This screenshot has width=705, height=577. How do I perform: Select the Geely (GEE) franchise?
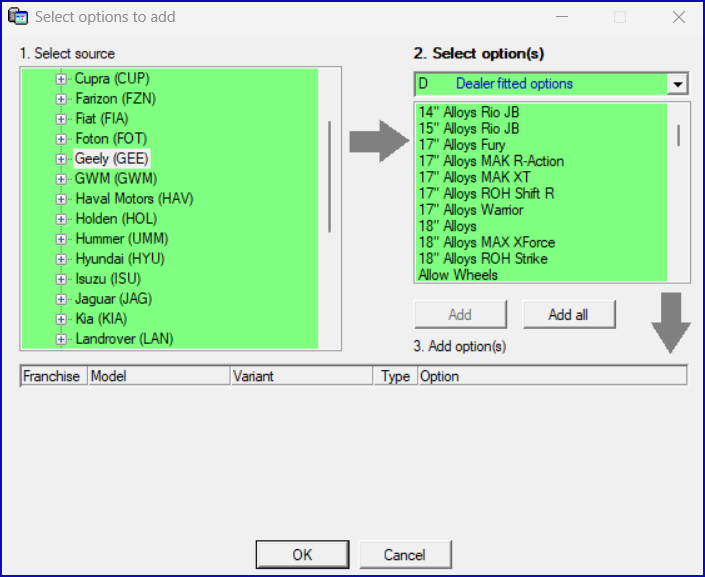[x=112, y=159]
